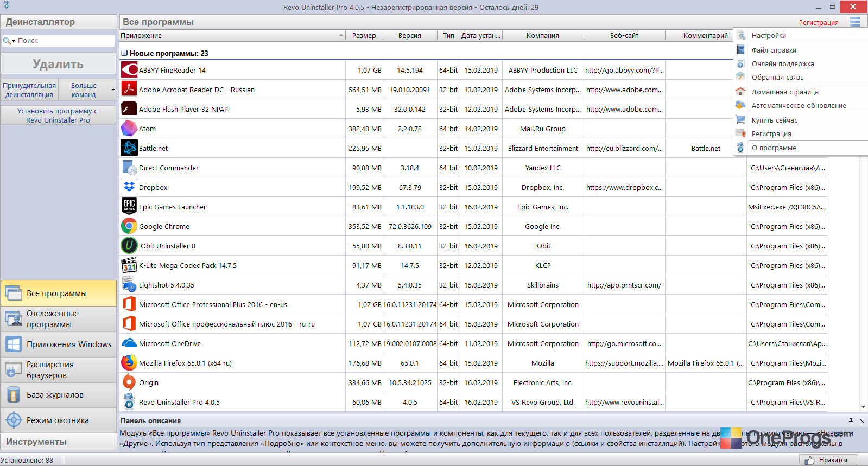
Task: Select the Revo Uninstaller Pro 4.0.5 icon
Action: (129, 402)
